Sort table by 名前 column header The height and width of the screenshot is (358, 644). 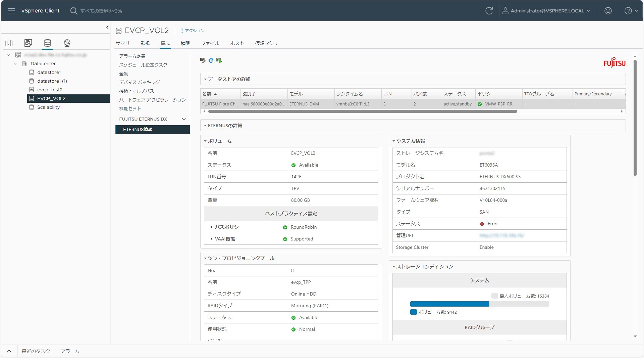click(220, 94)
